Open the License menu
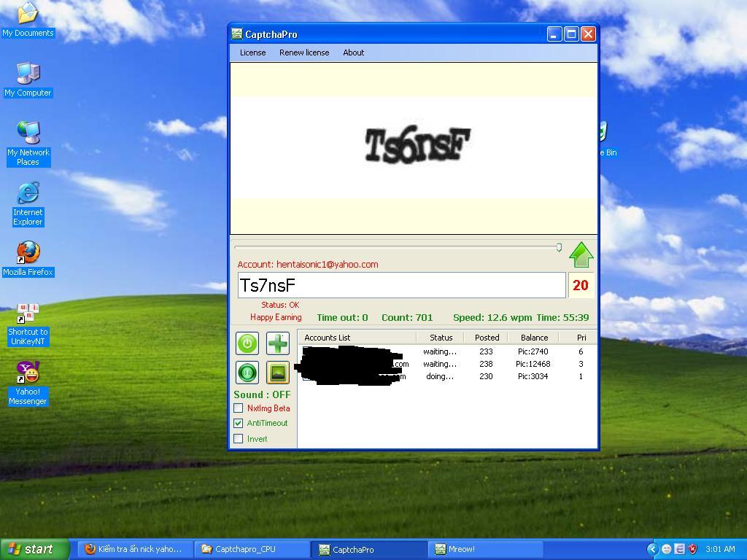This screenshot has width=747, height=560. 252,52
